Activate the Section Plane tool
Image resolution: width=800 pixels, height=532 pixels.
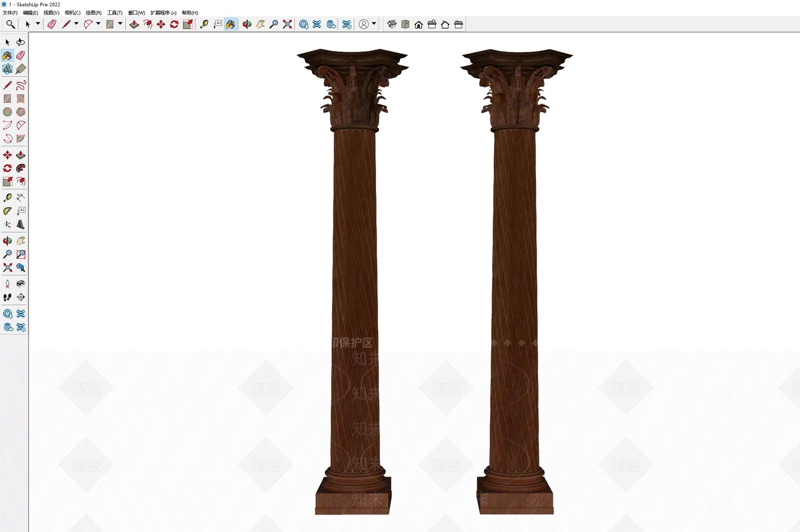point(20,297)
